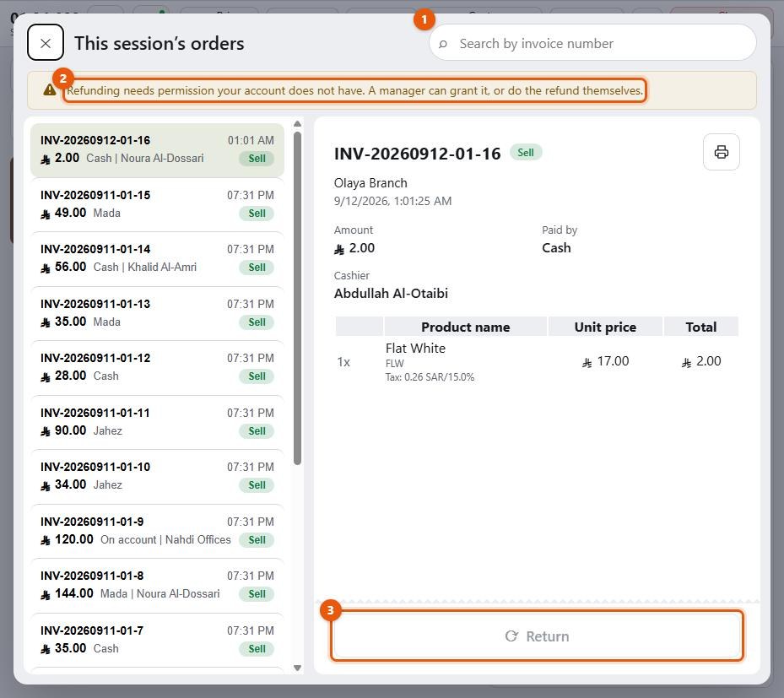Click the order list scroll-up arrow

[298, 123]
